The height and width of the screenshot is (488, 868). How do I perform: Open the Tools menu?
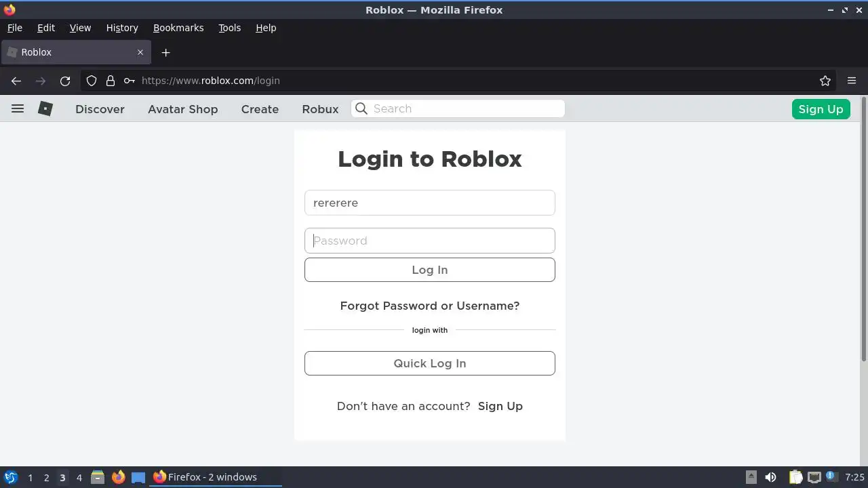(x=229, y=28)
